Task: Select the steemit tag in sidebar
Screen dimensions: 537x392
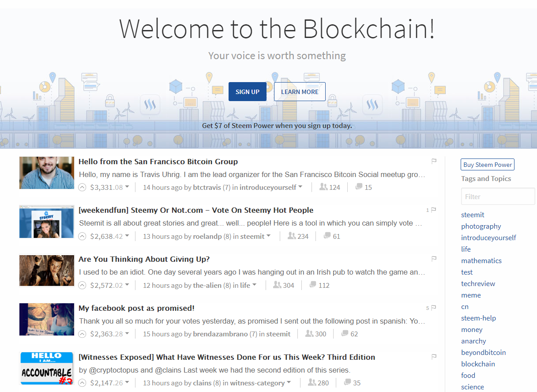Action: point(473,215)
